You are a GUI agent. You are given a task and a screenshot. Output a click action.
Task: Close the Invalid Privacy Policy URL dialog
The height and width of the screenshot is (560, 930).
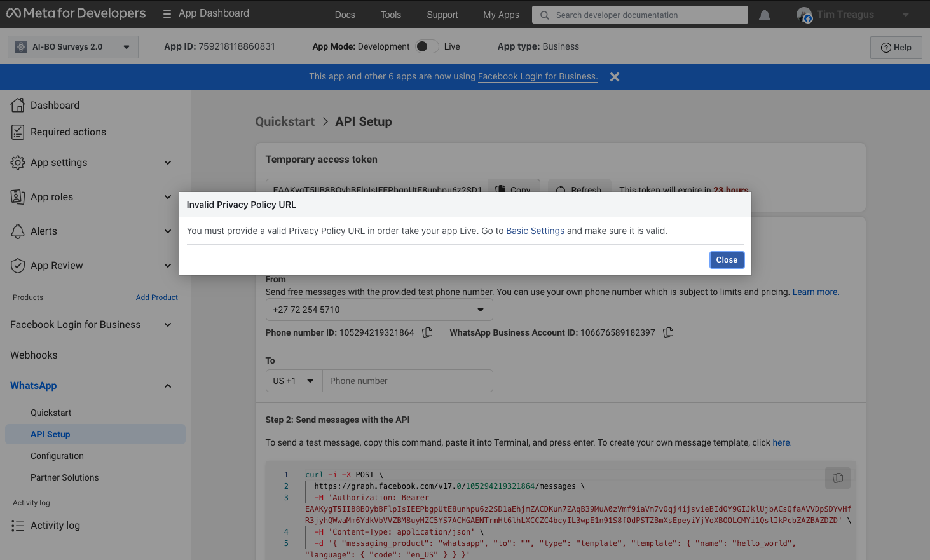pos(727,260)
